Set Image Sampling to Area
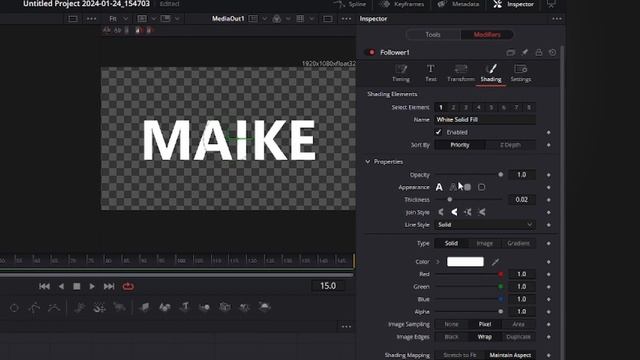640x360 pixels. [518, 324]
